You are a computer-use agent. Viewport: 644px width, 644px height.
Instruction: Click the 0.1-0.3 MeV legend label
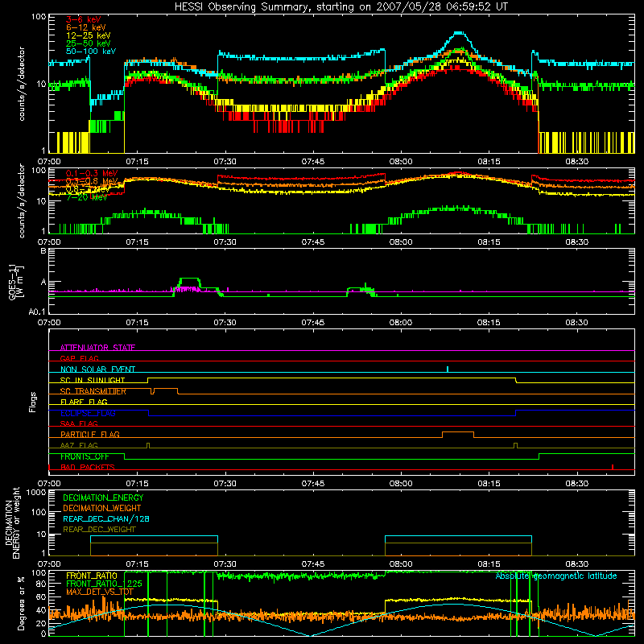92,173
